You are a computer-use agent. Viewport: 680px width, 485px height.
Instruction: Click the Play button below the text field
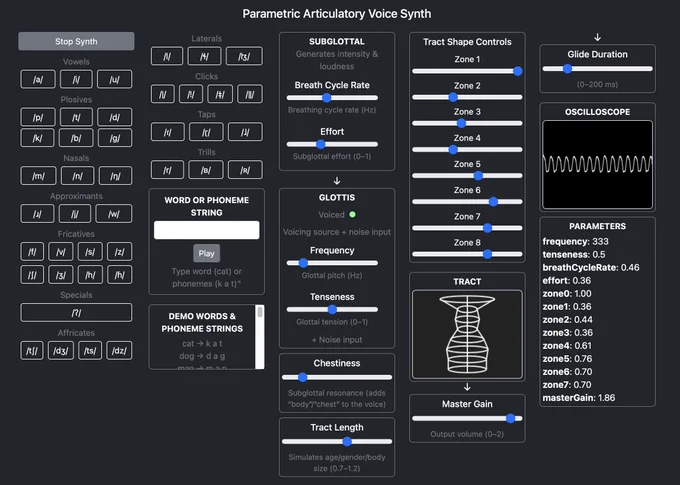[206, 253]
